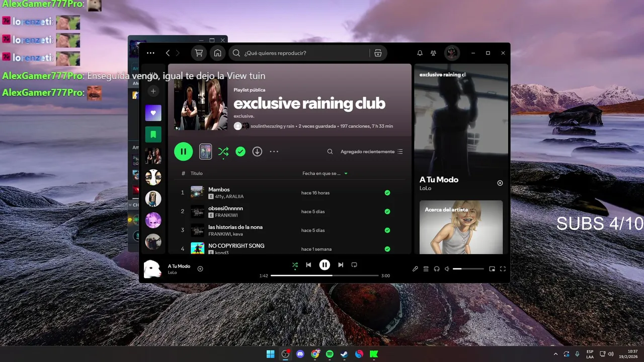Go to Spotify Home
The image size is (644, 362).
pos(217,53)
